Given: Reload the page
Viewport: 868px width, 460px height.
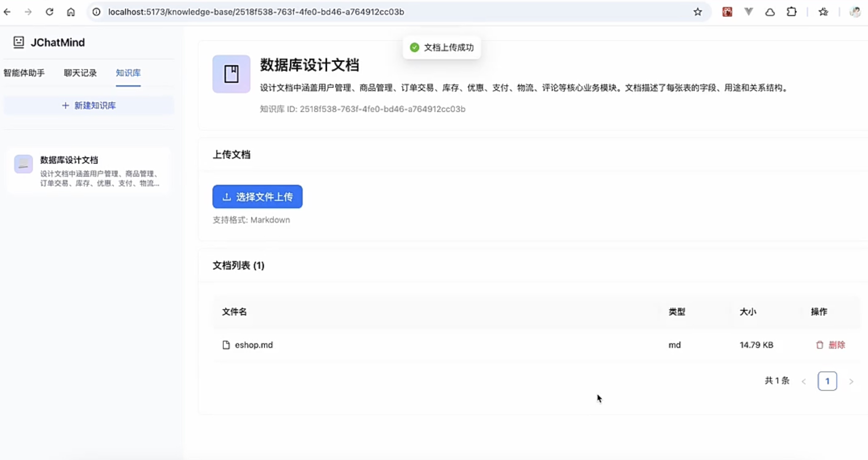Looking at the screenshot, I should coord(50,12).
